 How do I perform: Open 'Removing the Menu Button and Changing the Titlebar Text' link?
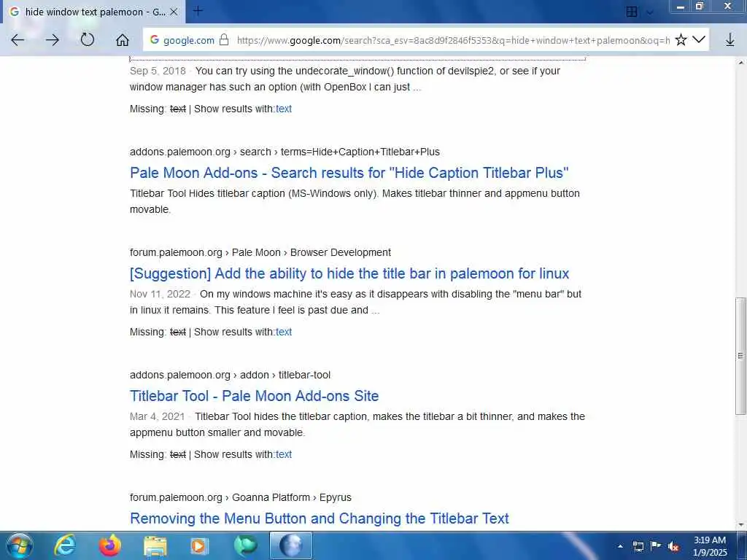320,518
